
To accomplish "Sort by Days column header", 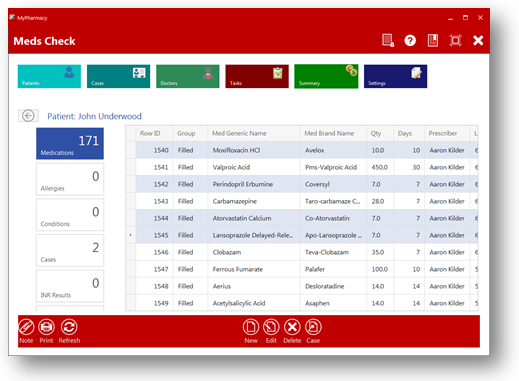I will 409,133.
